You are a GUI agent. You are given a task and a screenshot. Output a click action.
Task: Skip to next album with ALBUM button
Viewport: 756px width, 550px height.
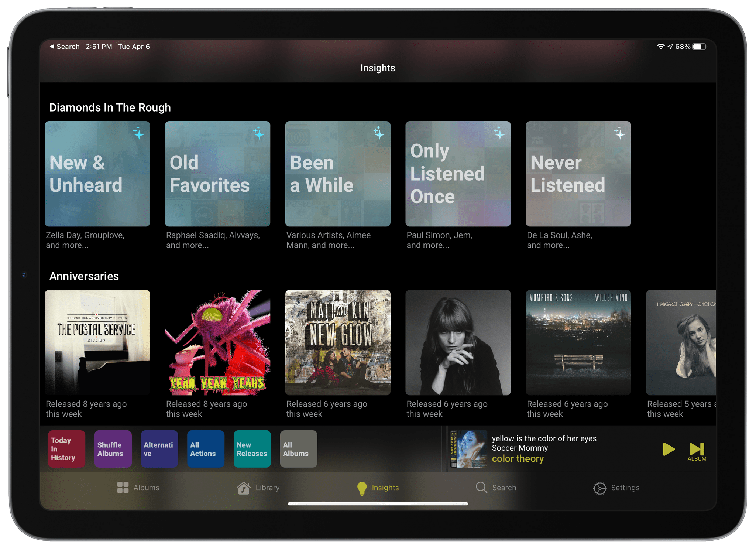click(x=697, y=451)
